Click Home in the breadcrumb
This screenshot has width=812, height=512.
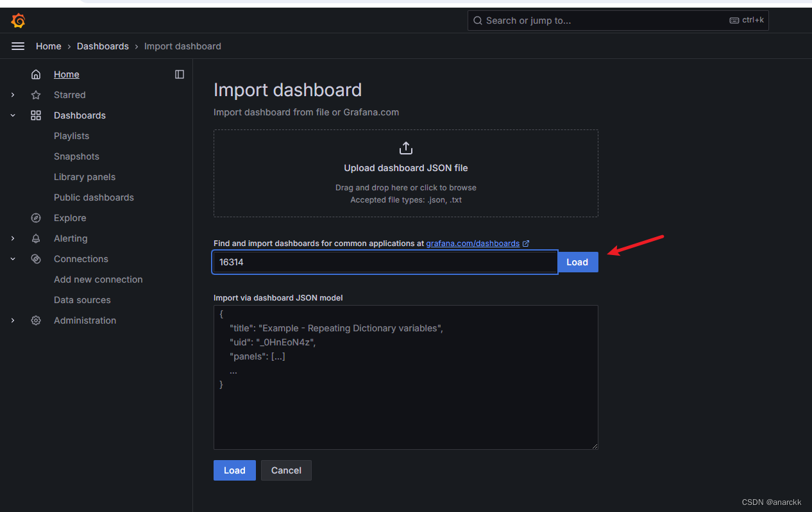pyautogui.click(x=49, y=46)
